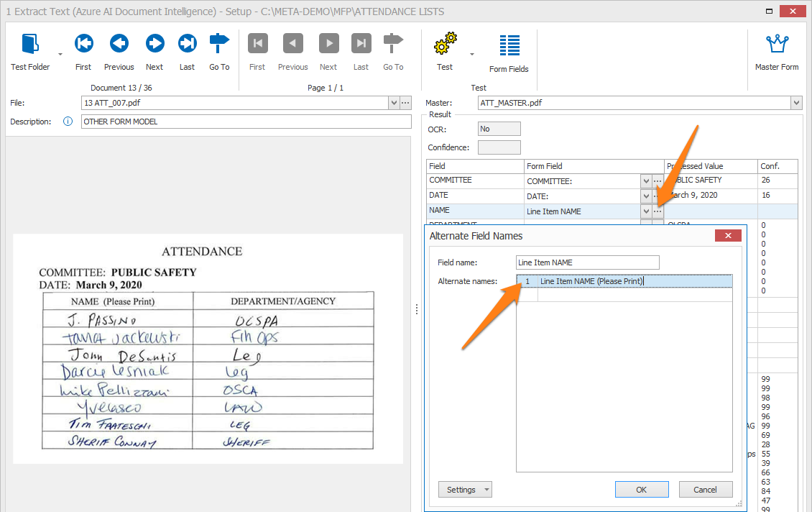Open alternate names for NAME row
The height and width of the screenshot is (512, 812).
tap(658, 211)
